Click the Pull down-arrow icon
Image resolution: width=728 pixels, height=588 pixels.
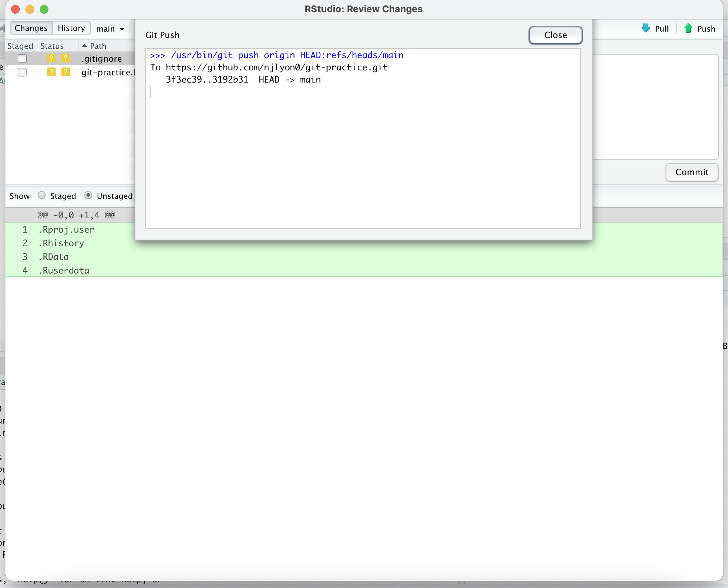(646, 28)
